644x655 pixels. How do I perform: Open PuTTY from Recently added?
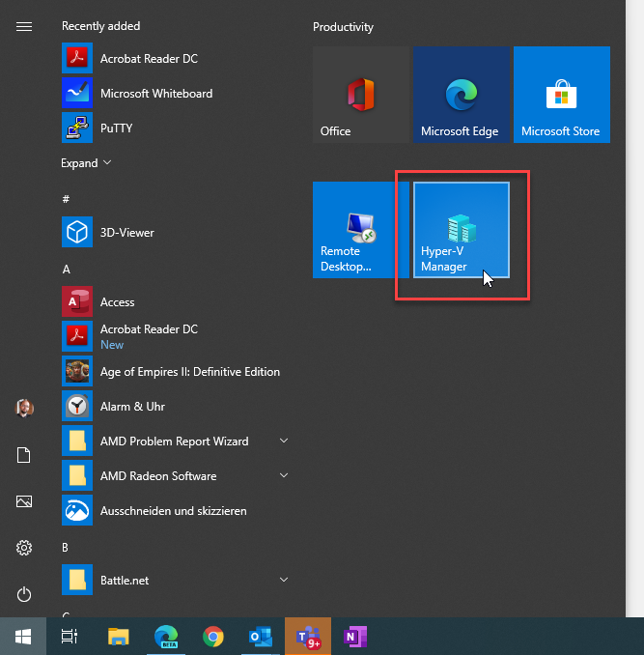tap(176, 128)
